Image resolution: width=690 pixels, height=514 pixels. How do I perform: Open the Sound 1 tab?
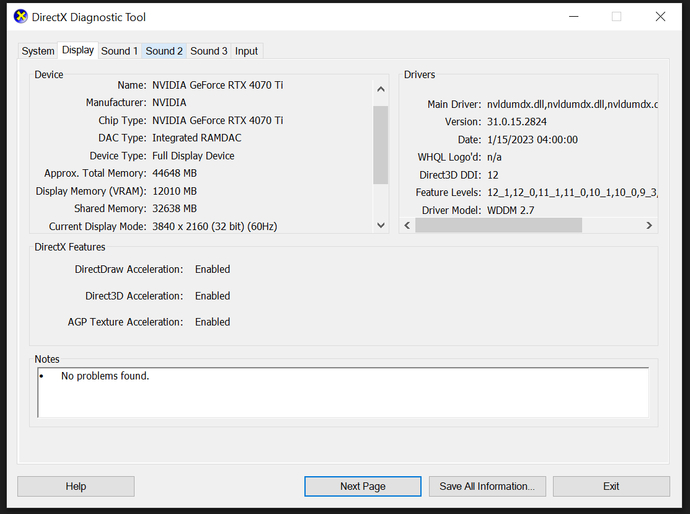pos(119,51)
